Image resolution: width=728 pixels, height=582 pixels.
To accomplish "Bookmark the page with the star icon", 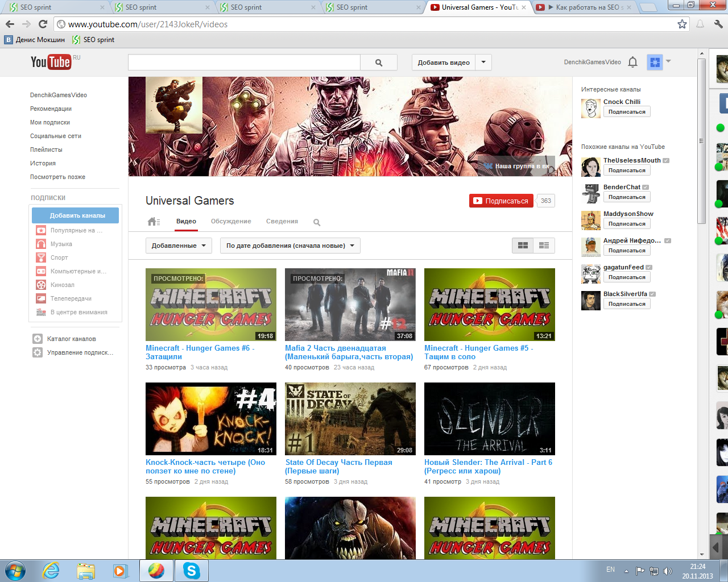I will coord(682,24).
